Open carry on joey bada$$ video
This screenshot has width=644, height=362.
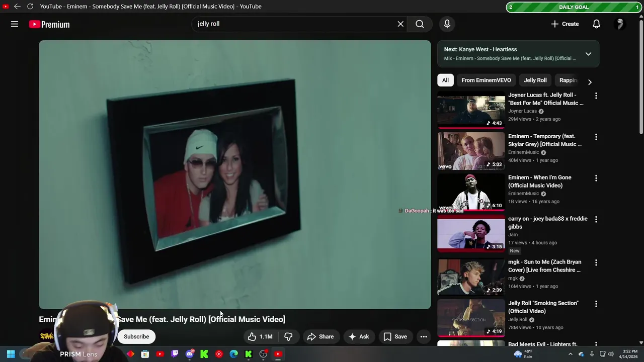coord(471,233)
